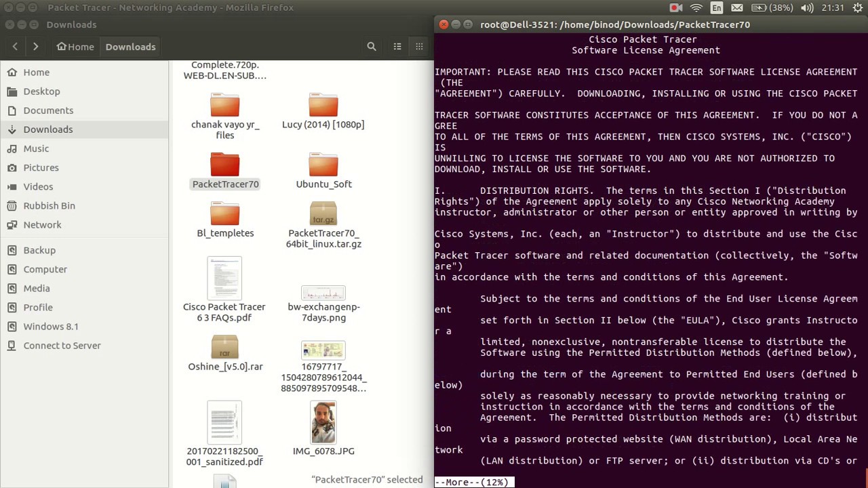Open Videos in the sidebar
Image resolution: width=868 pixels, height=488 pixels.
pyautogui.click(x=38, y=186)
